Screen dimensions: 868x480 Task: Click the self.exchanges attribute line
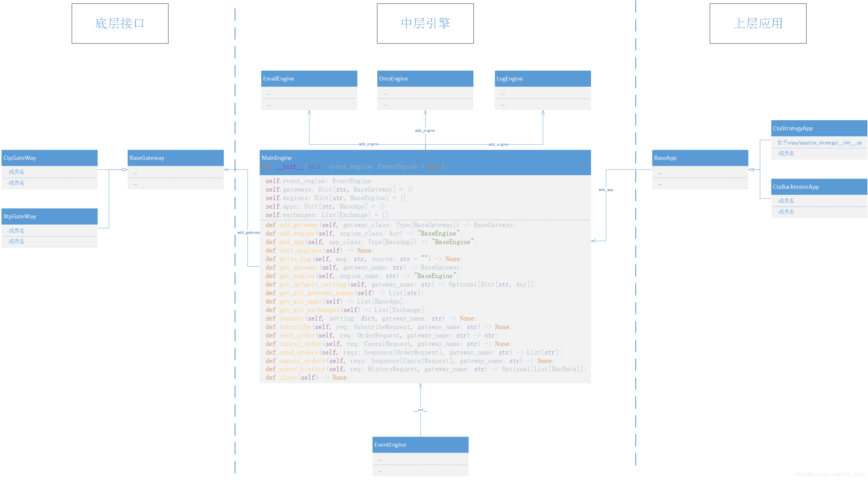tap(327, 215)
